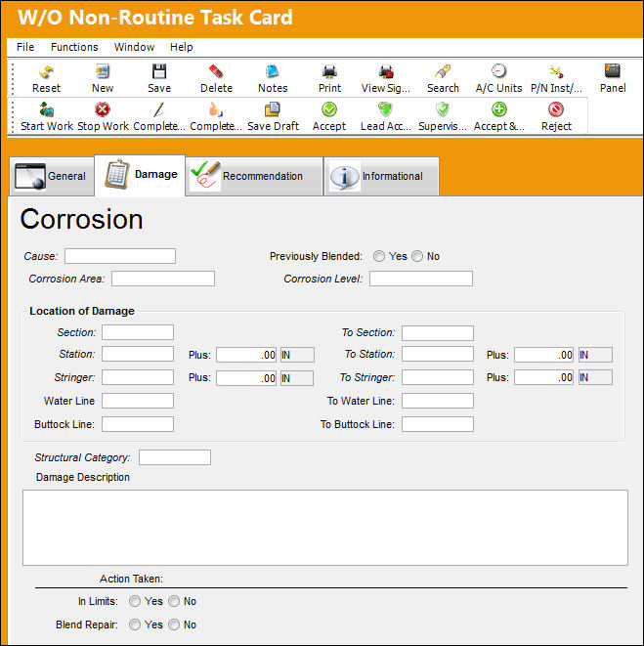Image resolution: width=644 pixels, height=646 pixels.
Task: Click the Stringer input field
Action: 138,377
